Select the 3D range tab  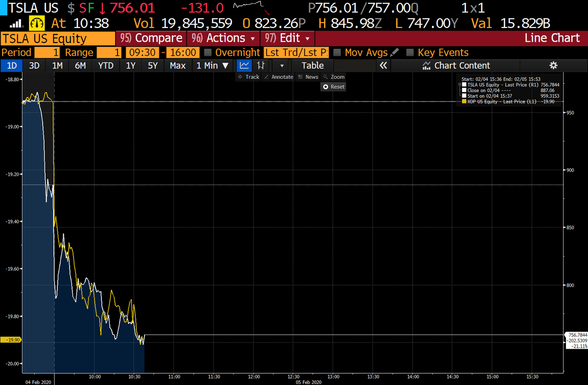[x=34, y=65]
